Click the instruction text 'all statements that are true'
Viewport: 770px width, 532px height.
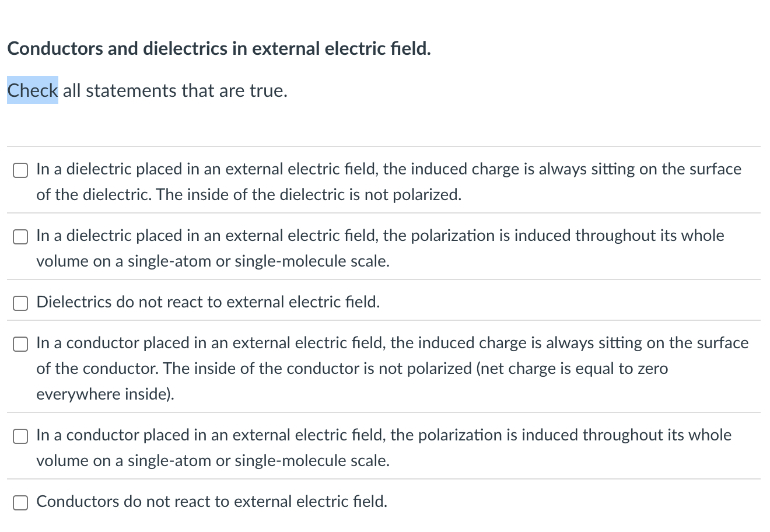(175, 90)
